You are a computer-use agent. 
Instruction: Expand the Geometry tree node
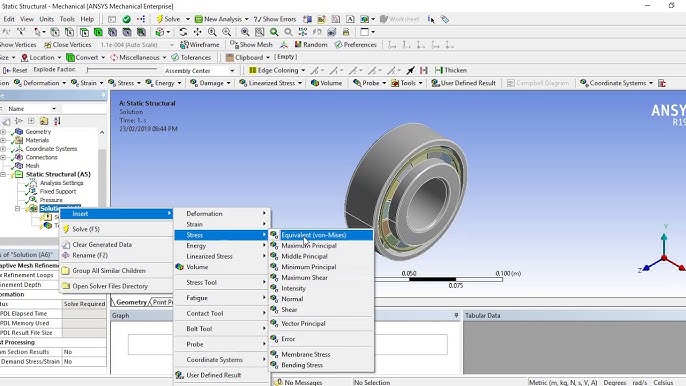tap(3, 132)
